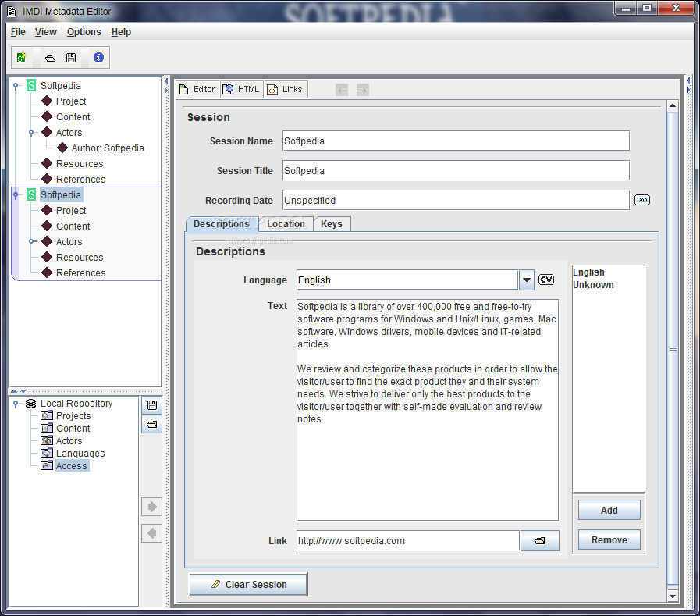The image size is (700, 616).
Task: Switch to the HTML view tab
Action: pyautogui.click(x=241, y=89)
